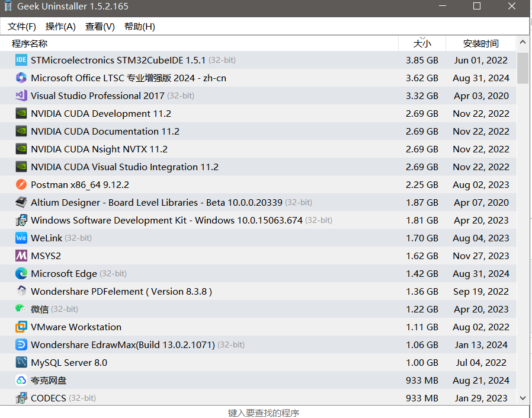Click the Microsoft Office LTSC icon
Screen dimensions: 532x418
click(21, 78)
